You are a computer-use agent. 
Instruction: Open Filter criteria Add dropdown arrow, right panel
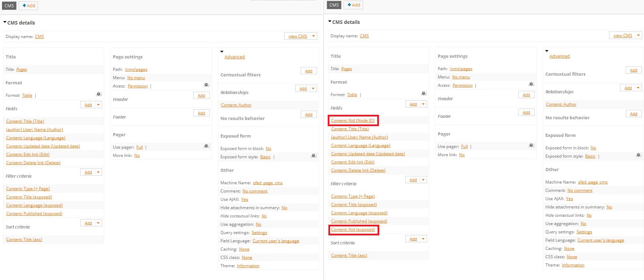coord(423,180)
